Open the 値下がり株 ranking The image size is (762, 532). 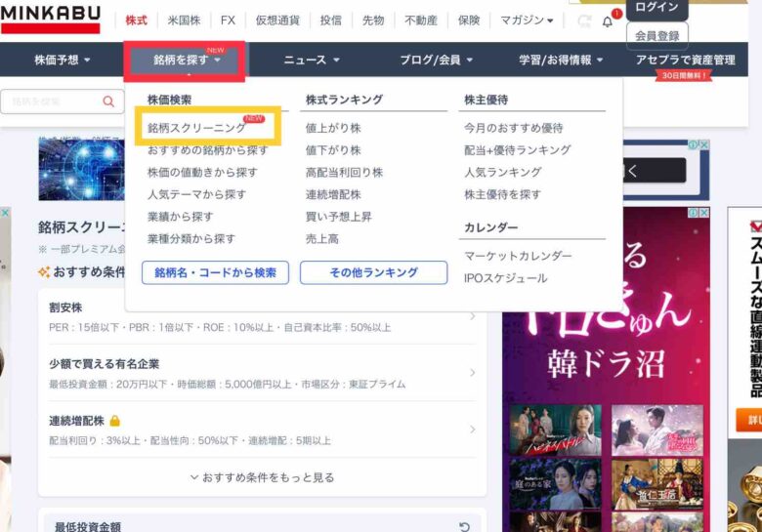[333, 150]
